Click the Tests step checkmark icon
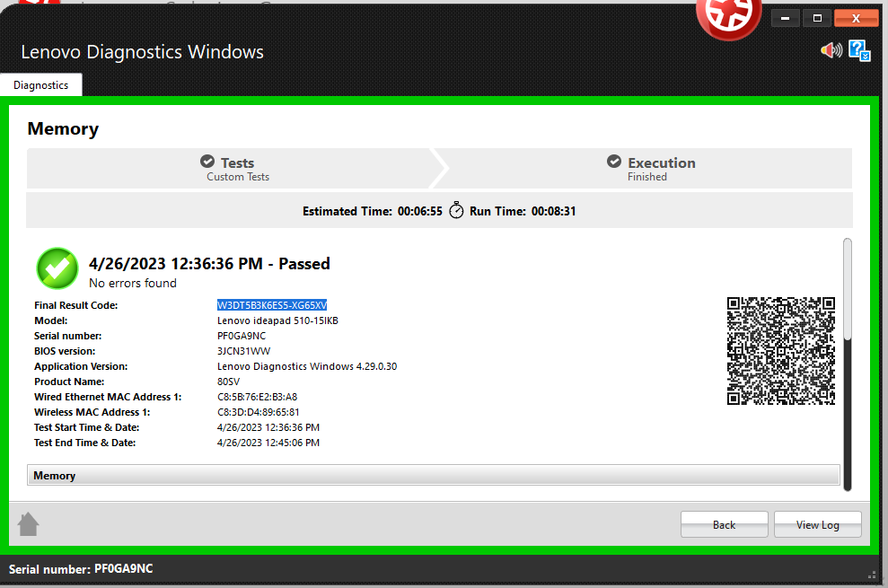888x588 pixels. coord(207,162)
